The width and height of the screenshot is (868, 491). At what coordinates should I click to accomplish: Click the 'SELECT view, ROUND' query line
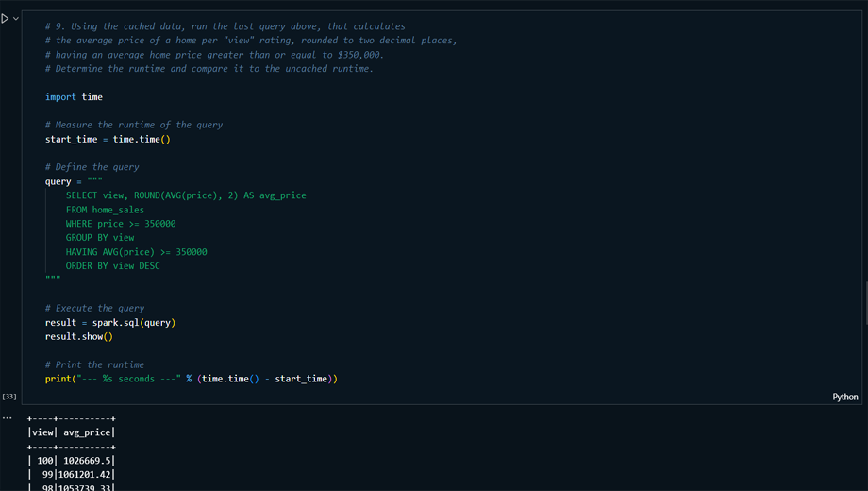(x=185, y=195)
